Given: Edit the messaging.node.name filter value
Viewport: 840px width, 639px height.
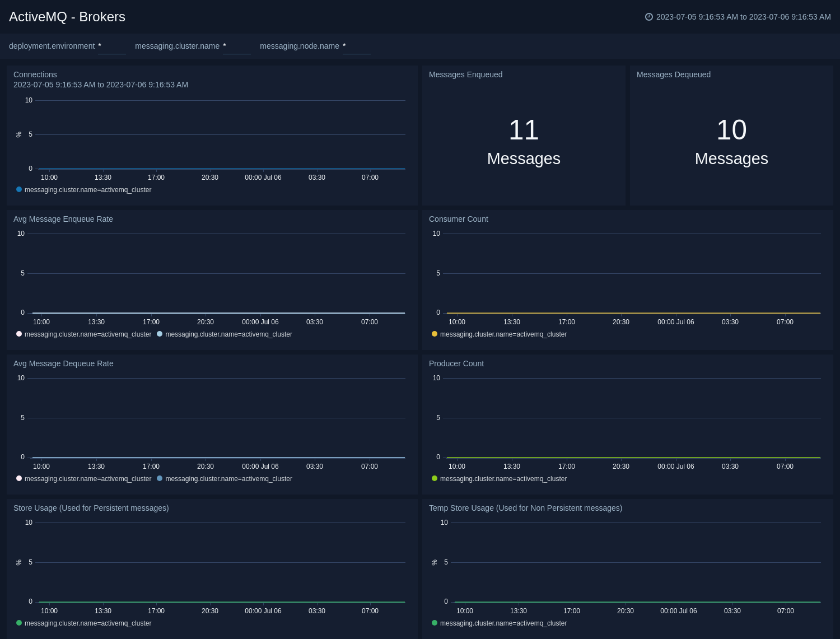Looking at the screenshot, I should pyautogui.click(x=357, y=46).
